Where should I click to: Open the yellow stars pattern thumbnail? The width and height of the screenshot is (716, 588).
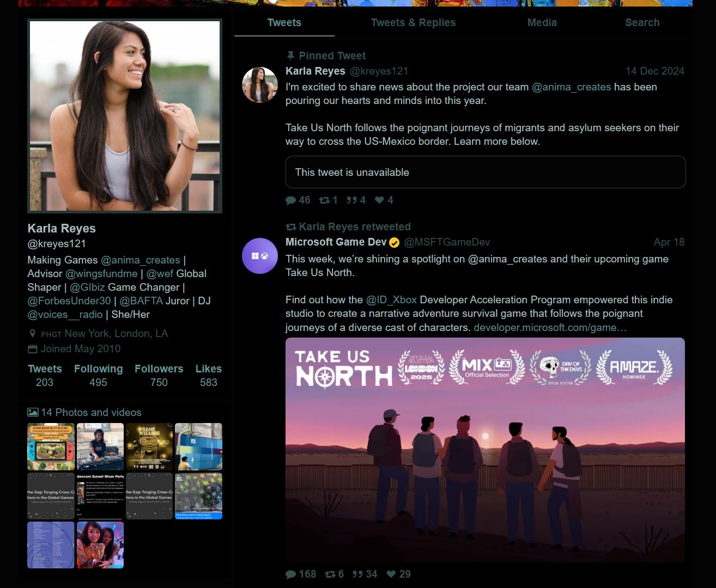pos(198,496)
